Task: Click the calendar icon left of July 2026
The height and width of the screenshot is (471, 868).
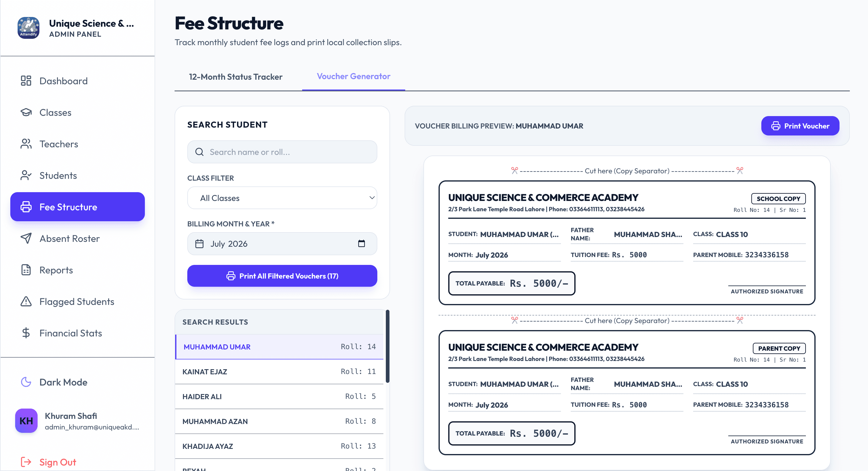Action: [x=199, y=244]
